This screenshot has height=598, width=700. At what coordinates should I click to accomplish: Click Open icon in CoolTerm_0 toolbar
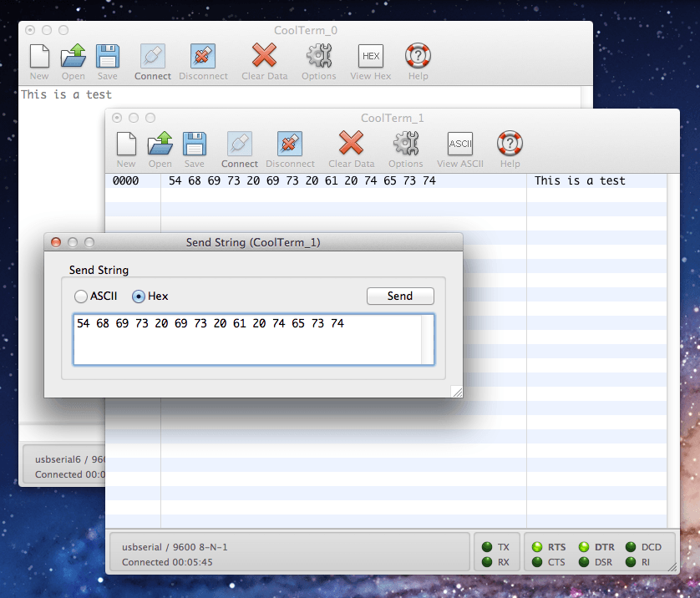(x=74, y=56)
